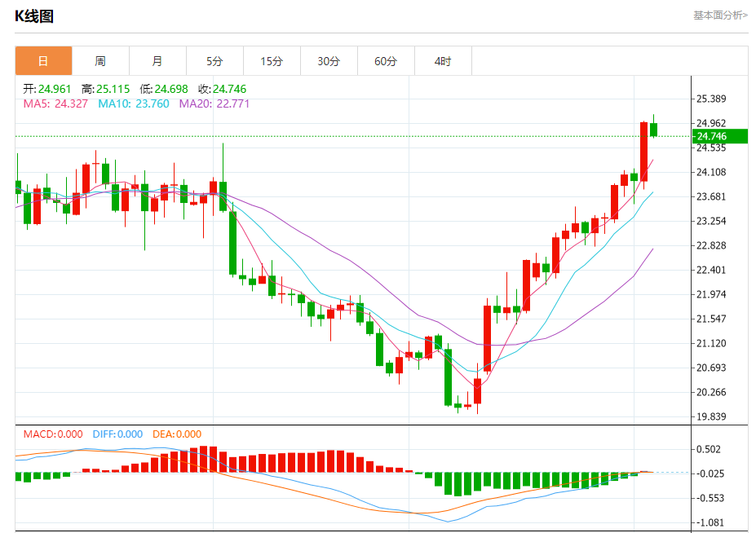Click the 19.839 price axis label

pos(711,416)
